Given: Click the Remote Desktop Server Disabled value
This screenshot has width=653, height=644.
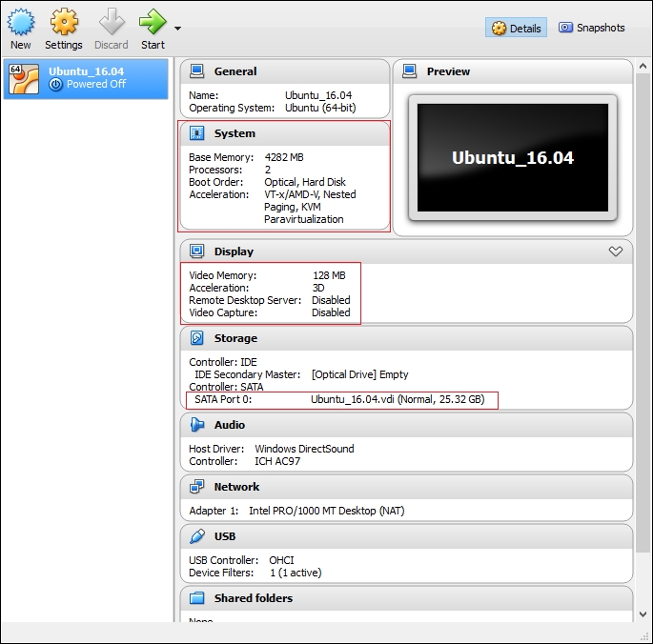Looking at the screenshot, I should point(331,300).
